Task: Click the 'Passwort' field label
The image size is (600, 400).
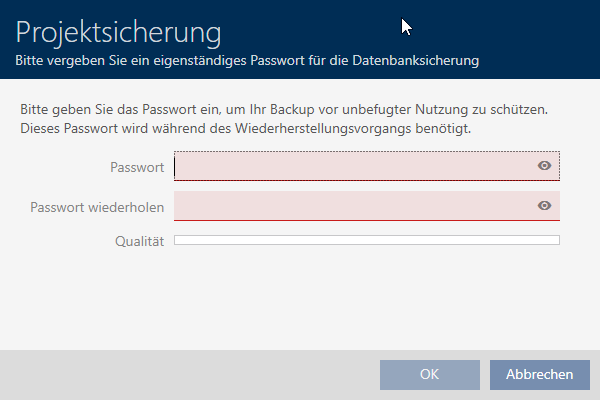Action: (136, 167)
